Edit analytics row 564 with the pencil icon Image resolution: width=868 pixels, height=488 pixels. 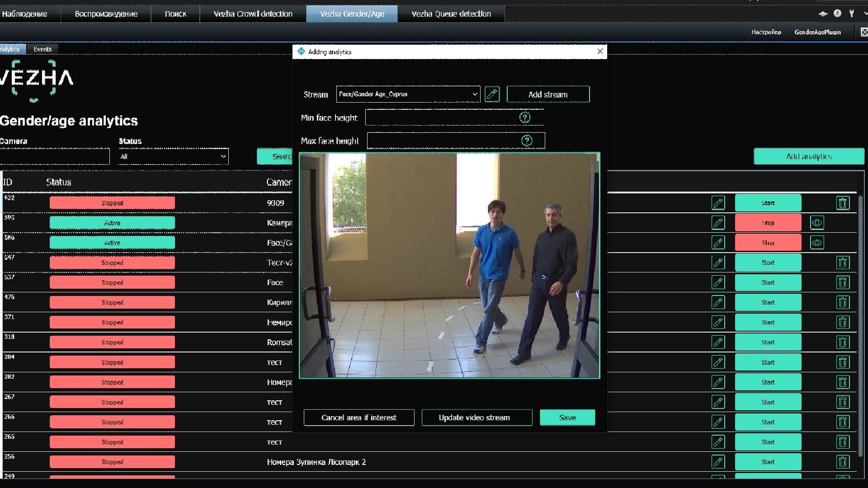pos(718,243)
